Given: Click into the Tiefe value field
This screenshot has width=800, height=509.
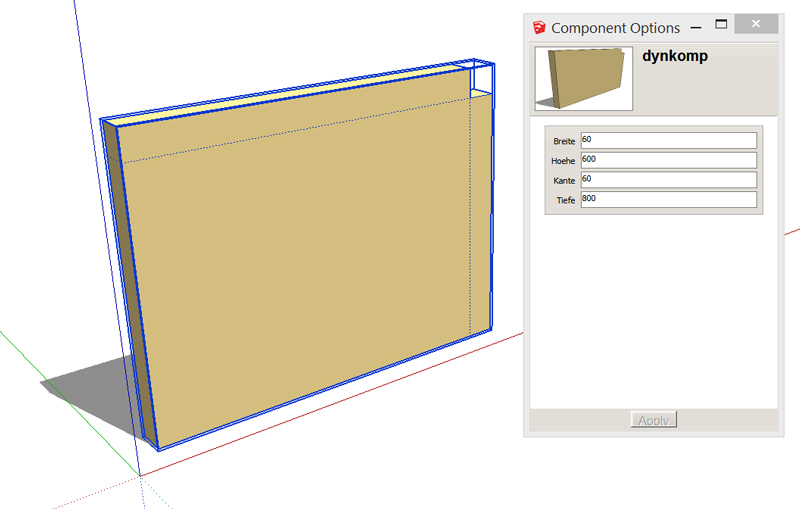Looking at the screenshot, I should pos(668,200).
